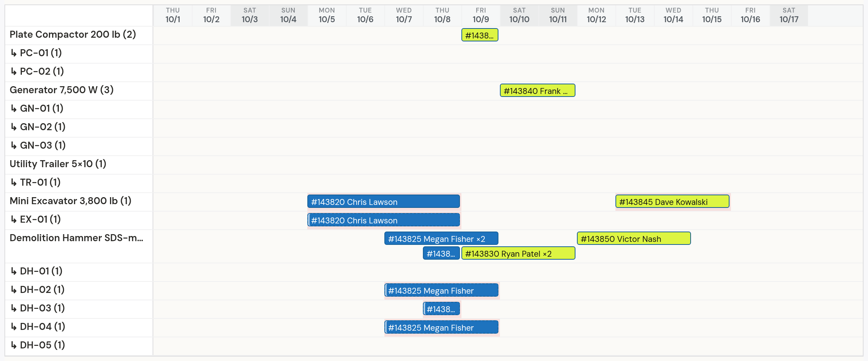Screen dimensions: 868x361
Task: Click the #1438… booking on DH-03 row
Action: click(x=441, y=309)
